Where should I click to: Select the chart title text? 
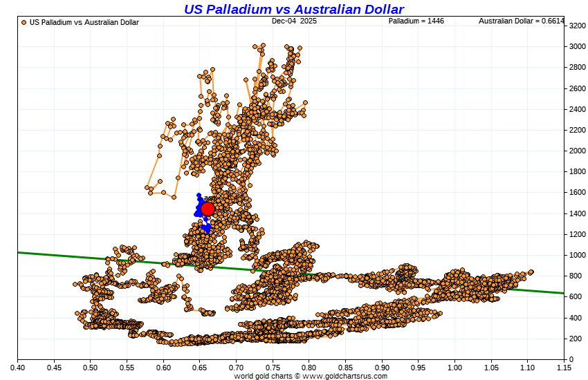[x=294, y=9]
